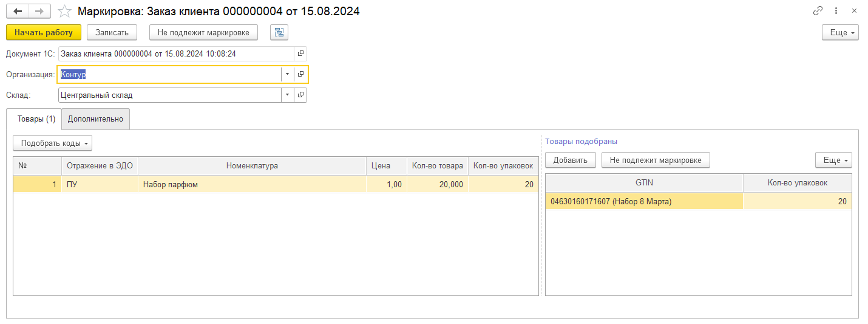Open the Склад record via open icon
The image size is (868, 324).
pyautogui.click(x=300, y=95)
